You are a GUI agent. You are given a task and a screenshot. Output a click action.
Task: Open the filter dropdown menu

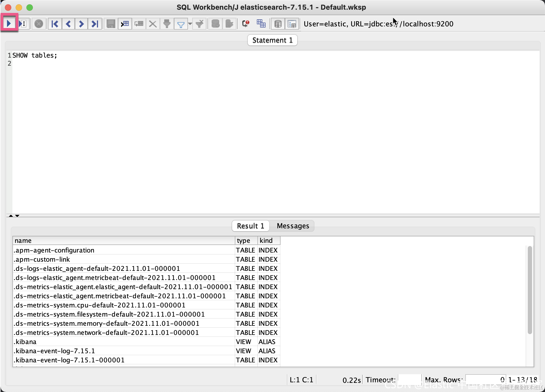(190, 24)
